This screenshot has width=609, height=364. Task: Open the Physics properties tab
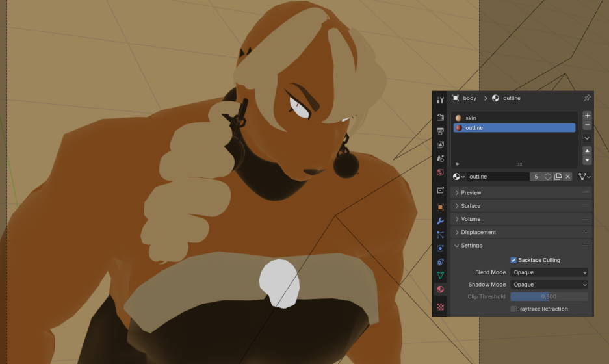click(x=440, y=248)
